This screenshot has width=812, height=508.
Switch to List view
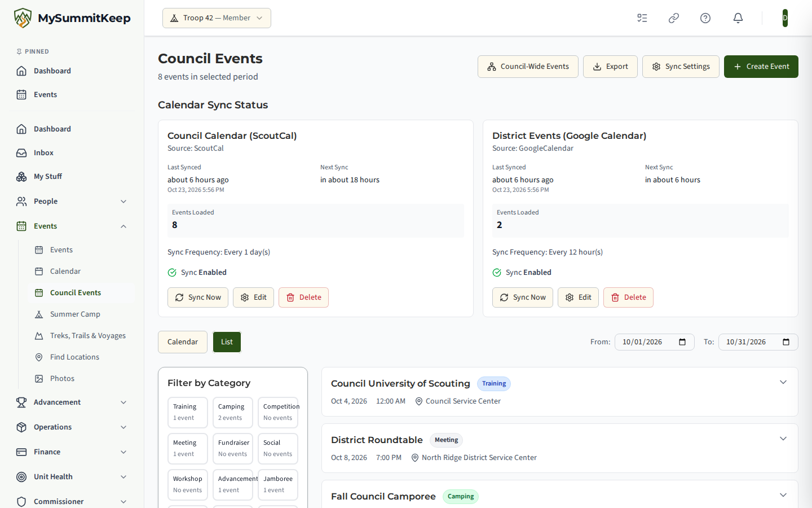point(227,342)
